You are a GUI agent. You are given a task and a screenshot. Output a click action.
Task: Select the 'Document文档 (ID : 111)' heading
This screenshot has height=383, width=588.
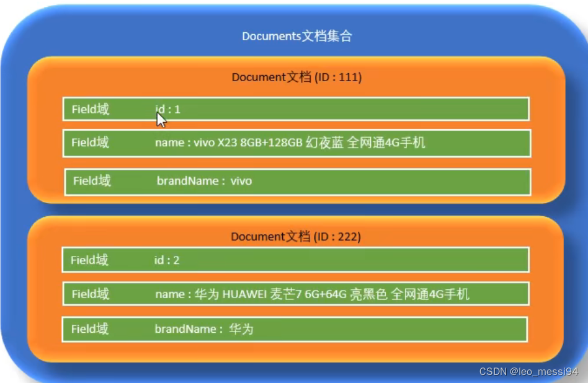tap(296, 77)
